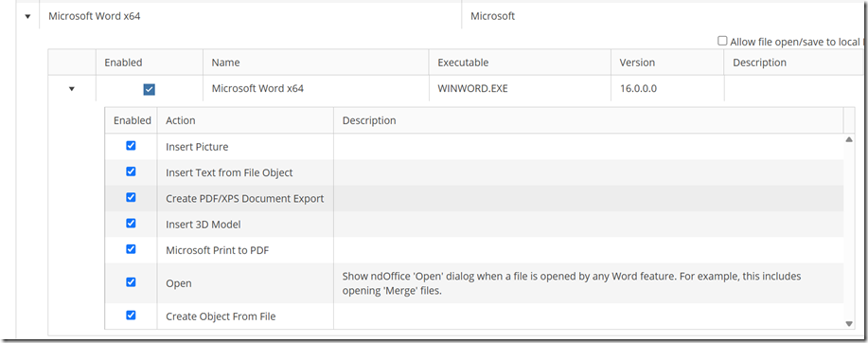This screenshot has width=868, height=343.
Task: Select the Open action name
Action: pos(179,283)
